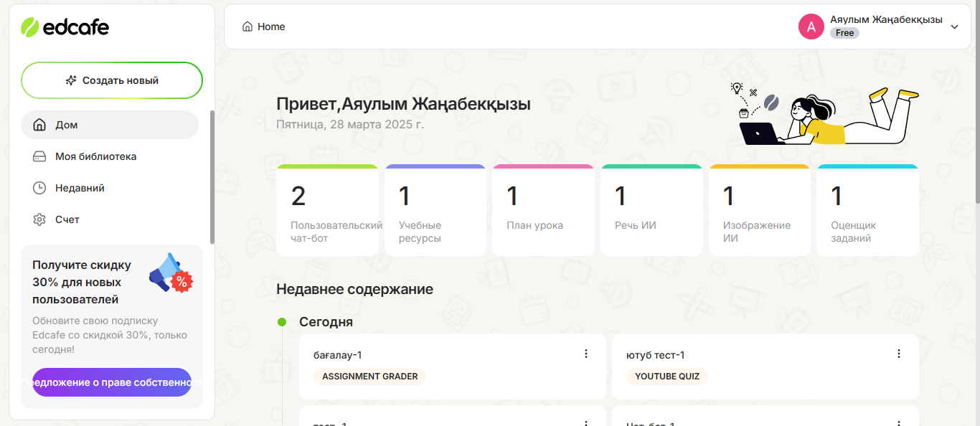Image resolution: width=980 pixels, height=426 pixels.
Task: Click the Free plan badge
Action: tap(844, 33)
